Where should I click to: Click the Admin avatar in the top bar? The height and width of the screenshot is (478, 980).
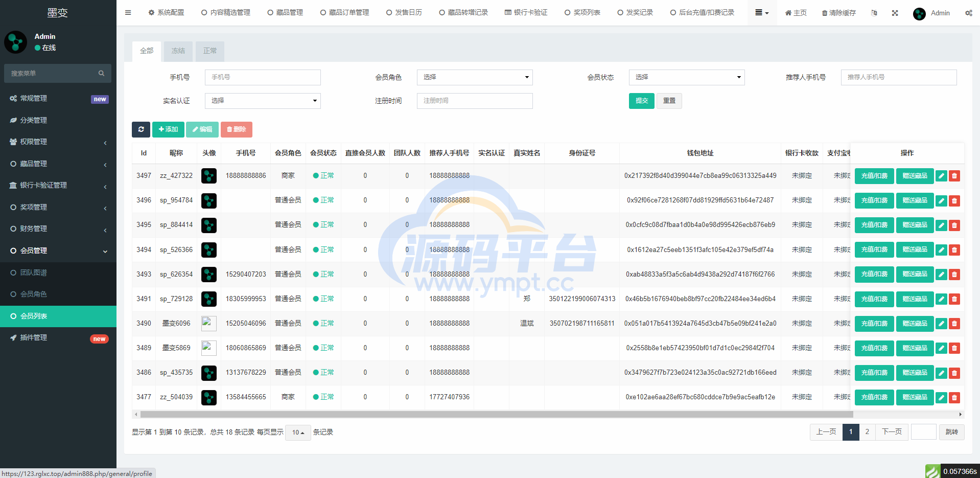click(919, 13)
